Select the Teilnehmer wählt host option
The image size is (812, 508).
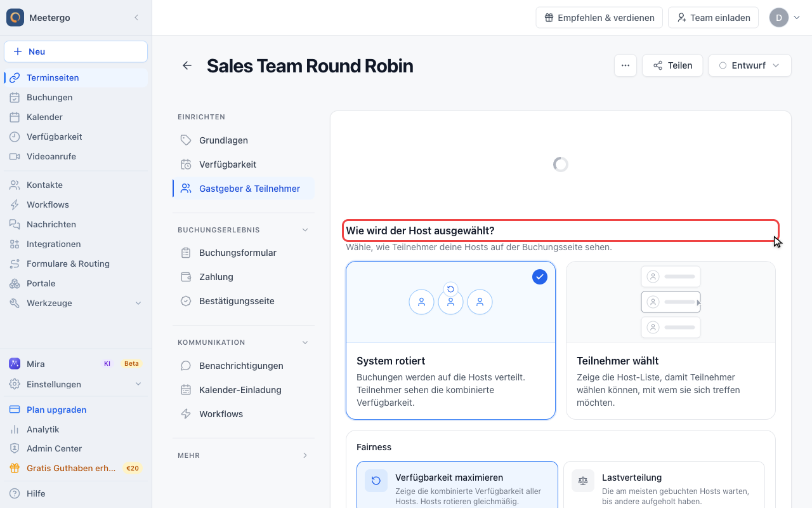tap(671, 340)
